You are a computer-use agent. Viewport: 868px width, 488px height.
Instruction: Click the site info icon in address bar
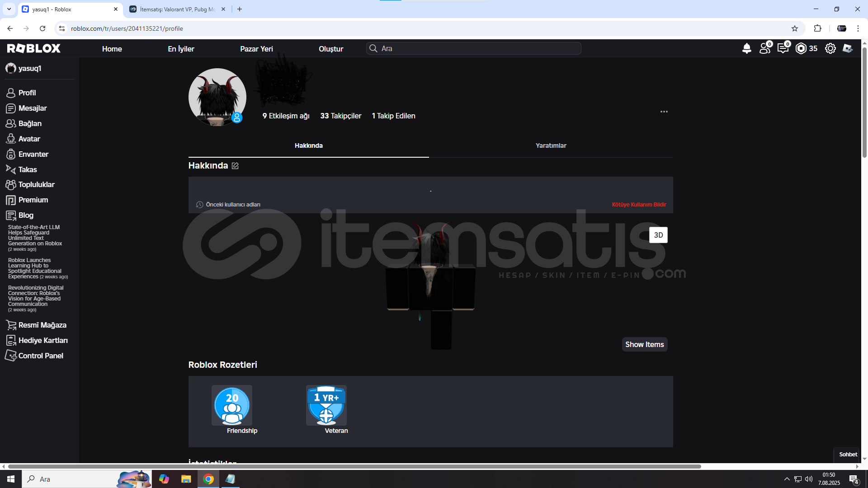pyautogui.click(x=62, y=28)
